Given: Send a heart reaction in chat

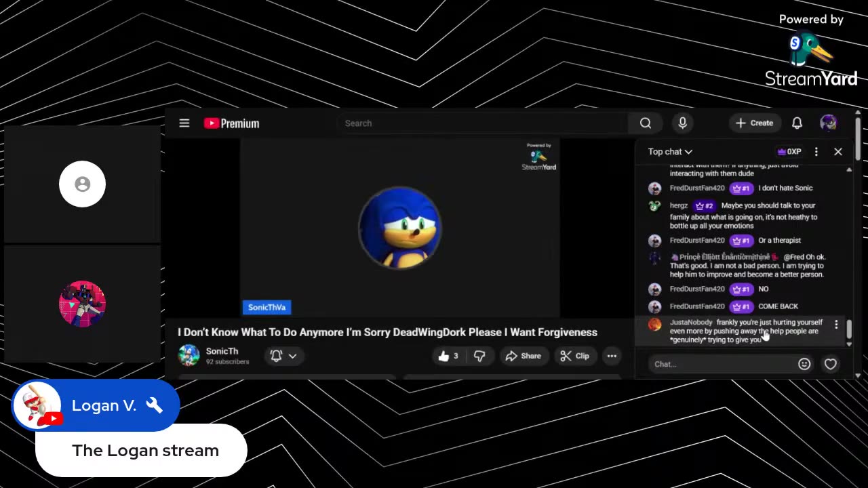Looking at the screenshot, I should click(x=831, y=364).
